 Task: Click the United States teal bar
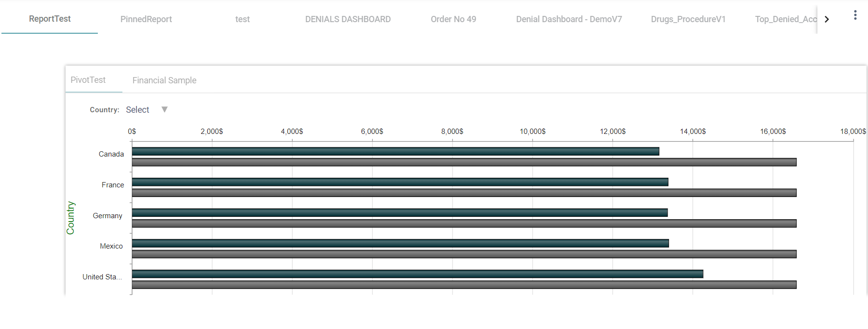[417, 274]
